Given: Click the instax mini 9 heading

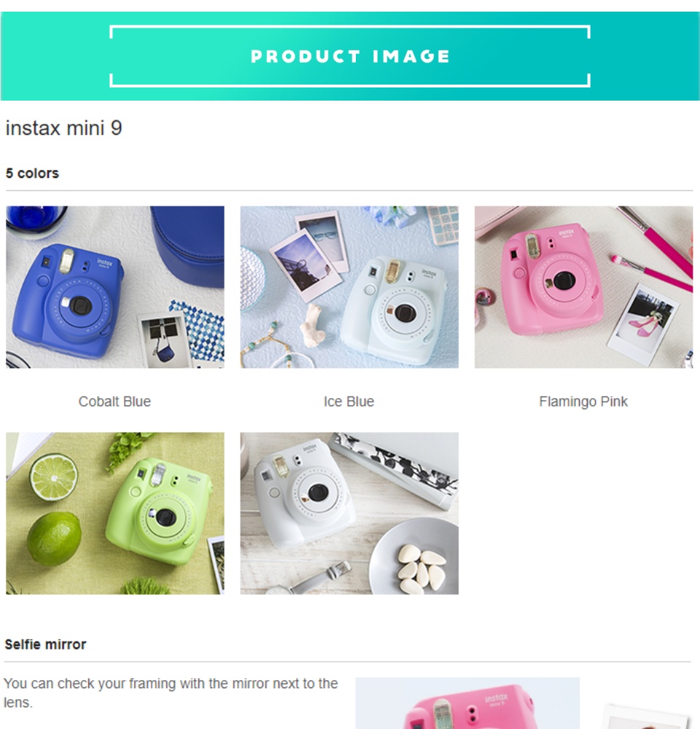Looking at the screenshot, I should pos(63,128).
